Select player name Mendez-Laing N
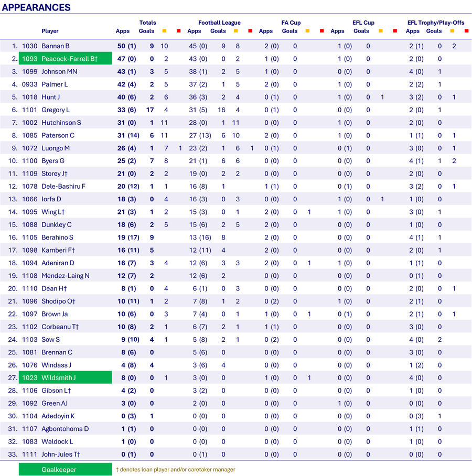This screenshot has height=476, width=472. tap(66, 276)
